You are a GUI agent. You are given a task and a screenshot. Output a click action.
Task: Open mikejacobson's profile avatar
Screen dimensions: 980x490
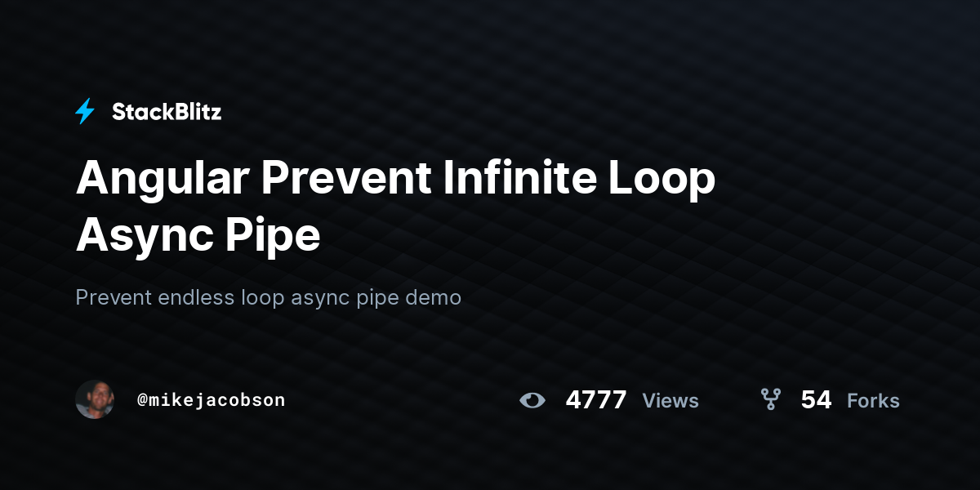pyautogui.click(x=95, y=399)
